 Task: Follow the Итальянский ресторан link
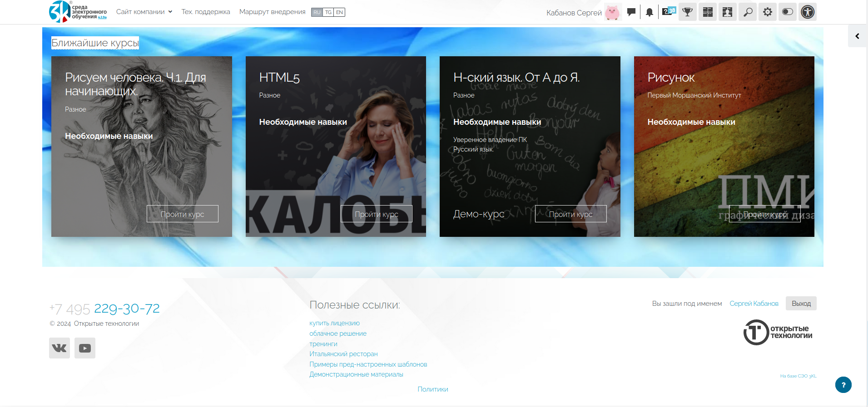point(343,354)
